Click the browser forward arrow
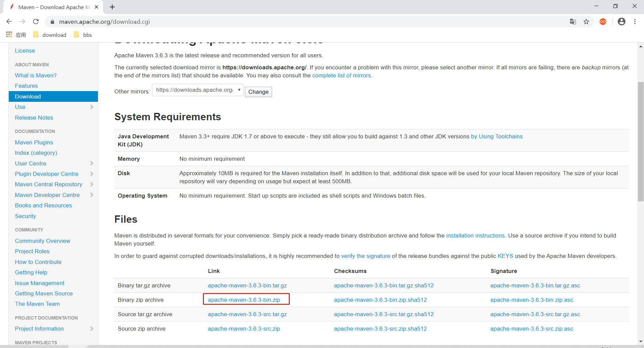 [22, 21]
